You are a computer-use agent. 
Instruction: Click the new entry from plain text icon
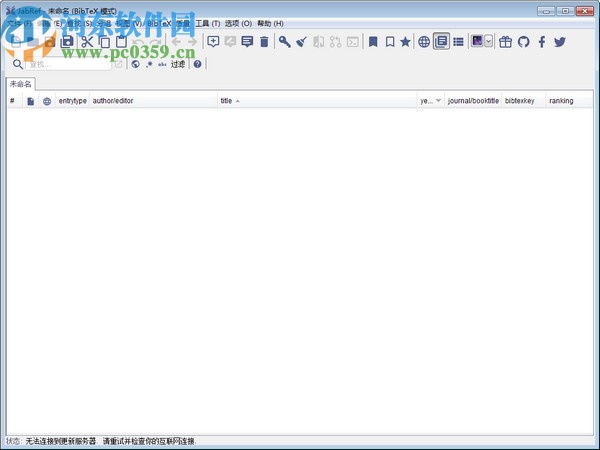click(247, 41)
